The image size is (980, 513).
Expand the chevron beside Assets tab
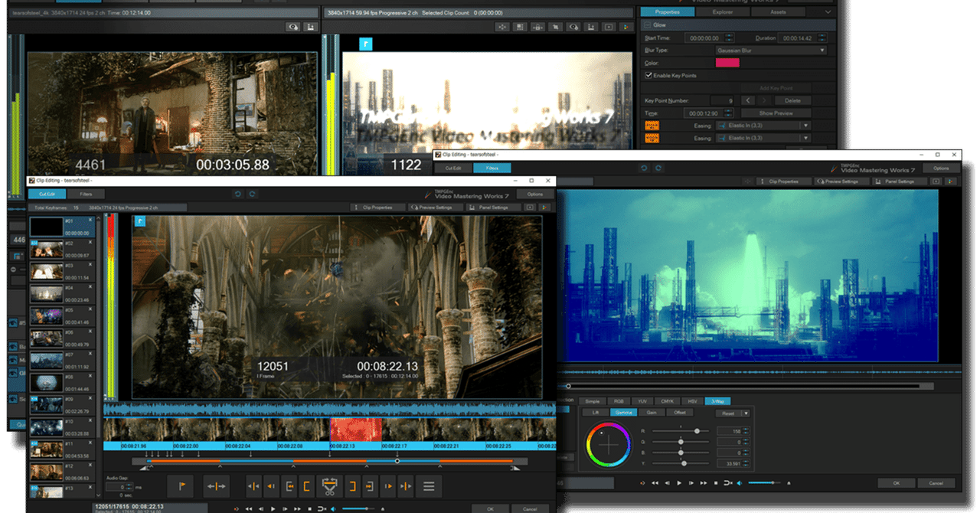pyautogui.click(x=828, y=12)
